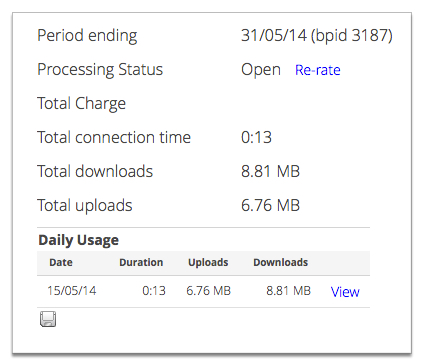
Task: Click the Total Charge label
Action: coord(82,103)
